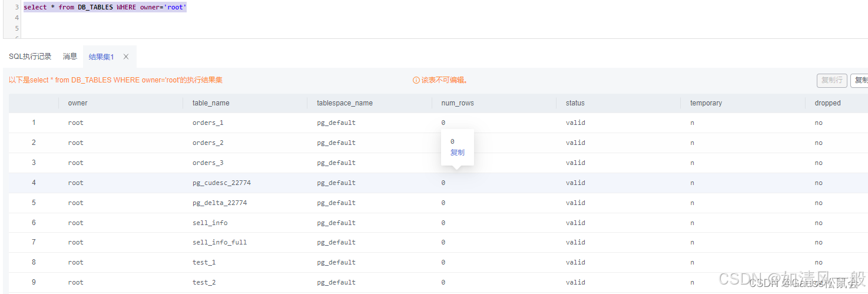Click the dropped column header

pos(827,103)
